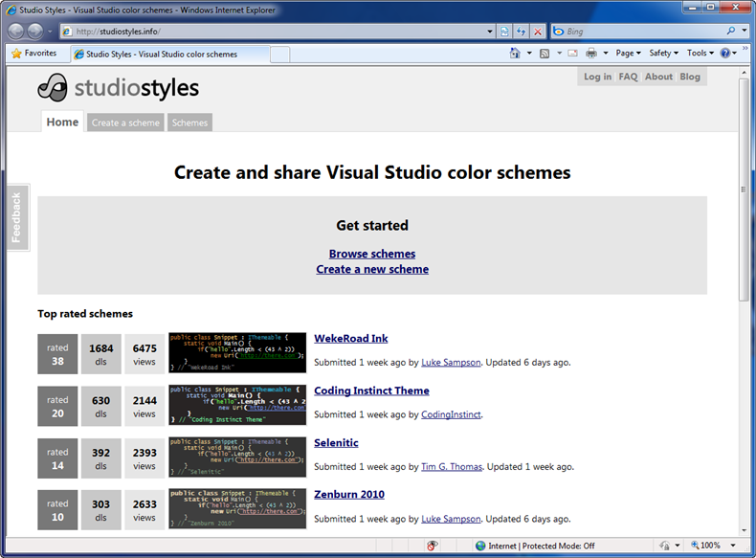This screenshot has height=558, width=756.
Task: Click the Feedback side tab
Action: click(16, 217)
